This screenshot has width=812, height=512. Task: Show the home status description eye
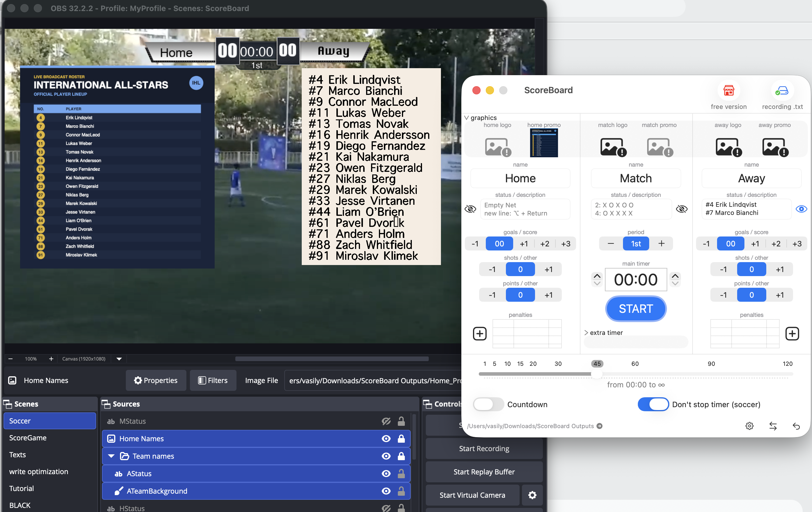click(470, 209)
